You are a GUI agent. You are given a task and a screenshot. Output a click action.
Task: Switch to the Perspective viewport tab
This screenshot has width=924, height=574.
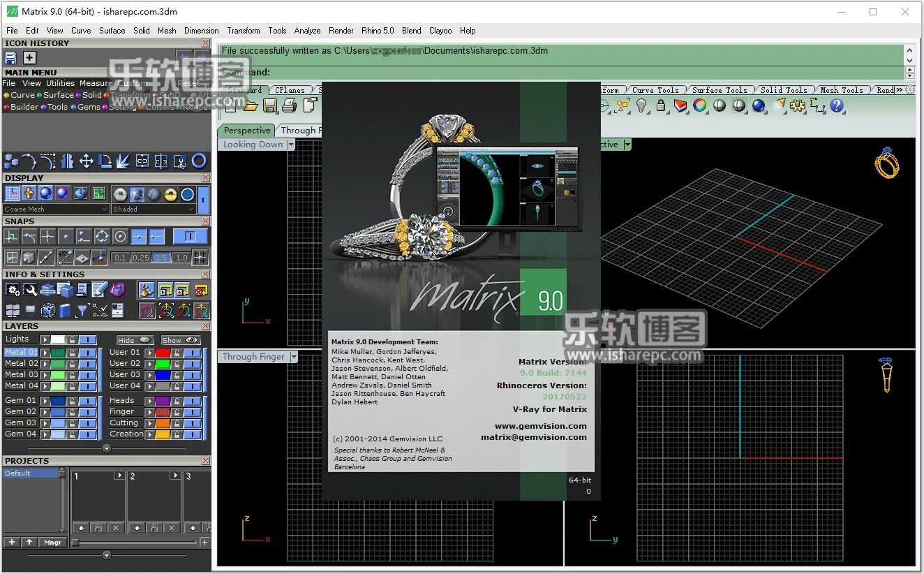[x=247, y=131]
